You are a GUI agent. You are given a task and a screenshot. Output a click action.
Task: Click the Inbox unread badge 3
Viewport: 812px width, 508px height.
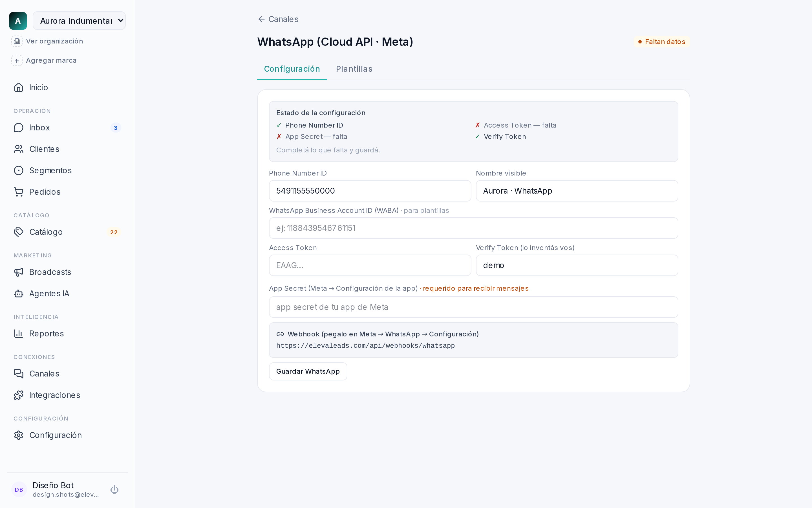pos(116,128)
